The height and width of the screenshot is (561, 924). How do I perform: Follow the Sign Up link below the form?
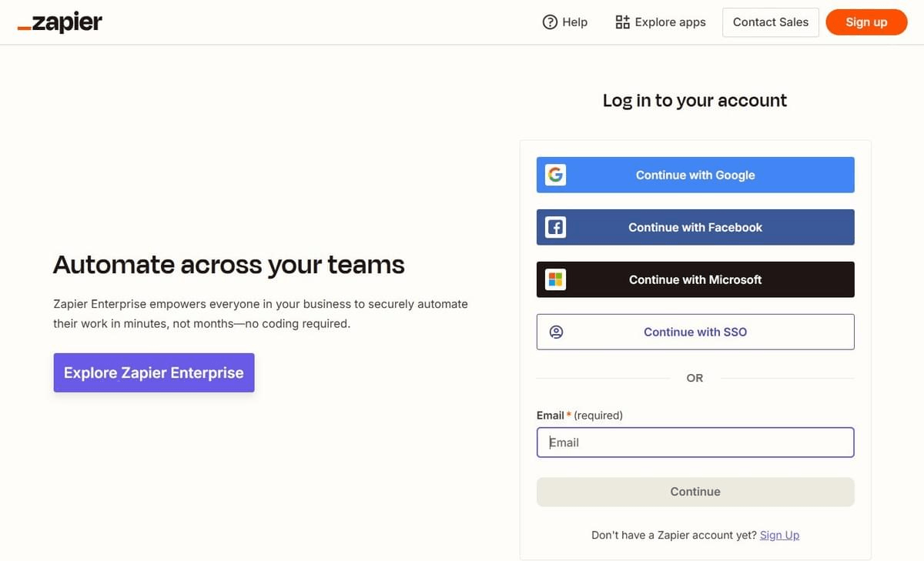point(779,535)
